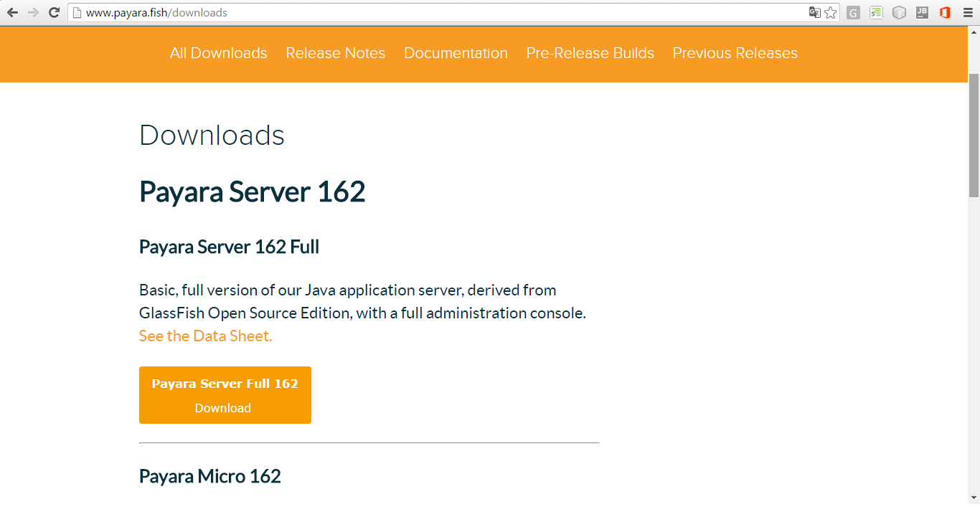Open the grey cube extension icon
The image size is (980, 522).
899,12
